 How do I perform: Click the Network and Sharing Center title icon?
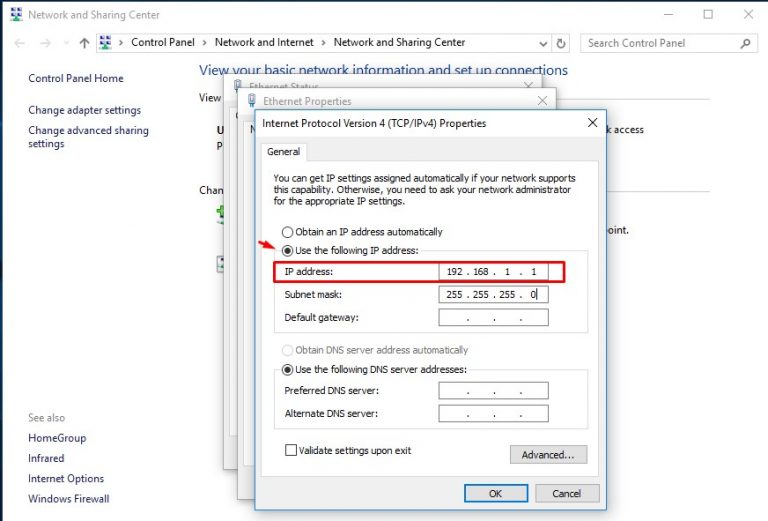[16, 14]
